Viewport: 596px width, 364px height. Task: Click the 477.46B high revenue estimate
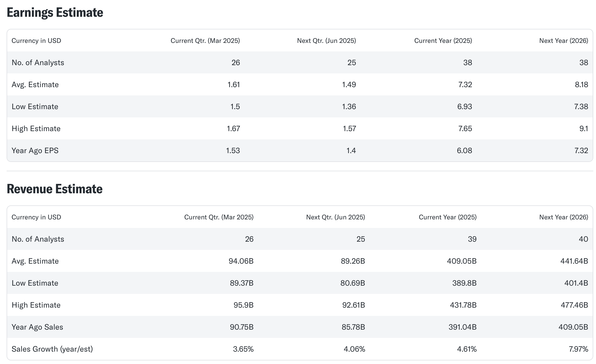tap(574, 305)
